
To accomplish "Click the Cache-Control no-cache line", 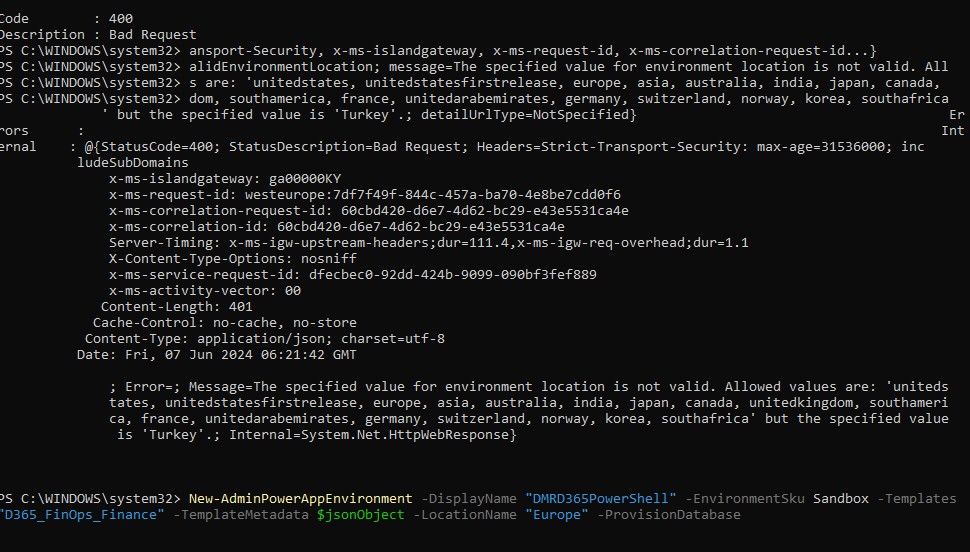I will [225, 323].
